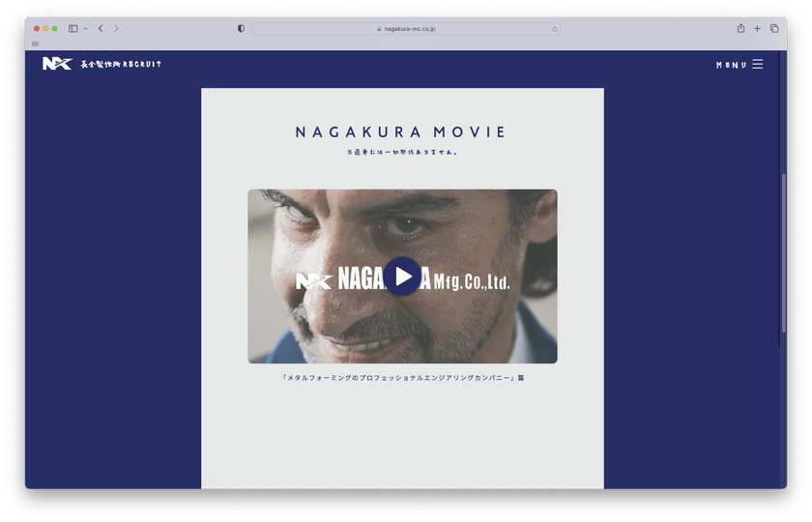This screenshot has height=522, width=812.
Task: Minimize the Safari window yellow button
Action: click(45, 28)
